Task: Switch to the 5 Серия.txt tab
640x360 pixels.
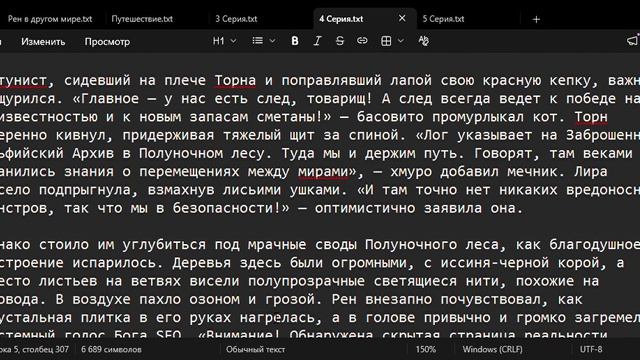Action: [443, 19]
